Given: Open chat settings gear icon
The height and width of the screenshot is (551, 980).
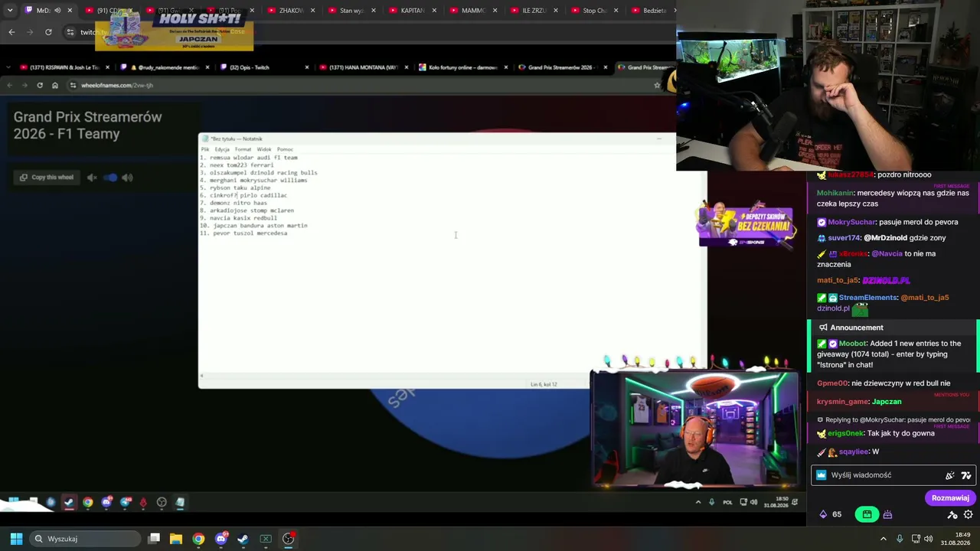Looking at the screenshot, I should 969,515.
